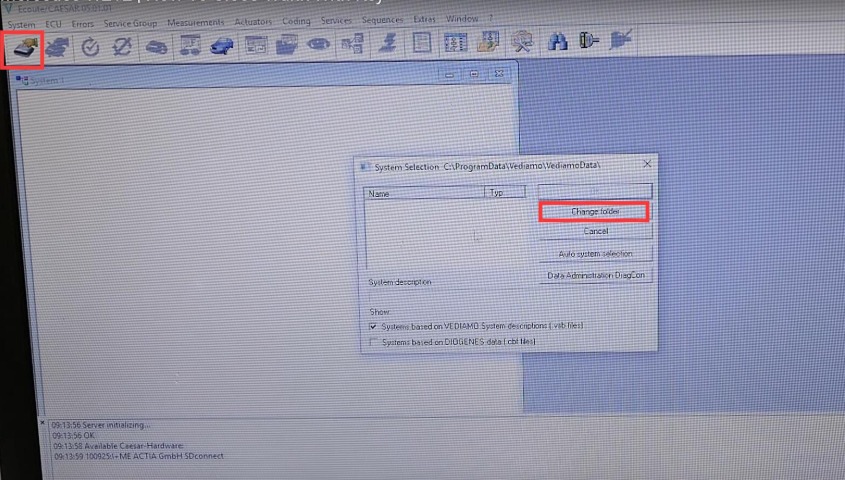Click the eye icon in toolbar
Image resolution: width=845 pixels, height=480 pixels.
coord(319,45)
